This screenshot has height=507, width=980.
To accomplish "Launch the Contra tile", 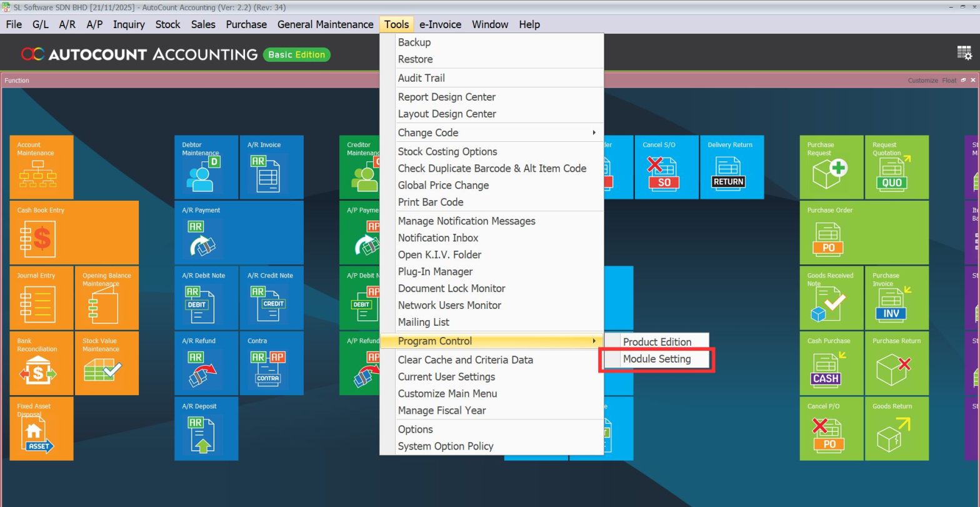I will 272,363.
